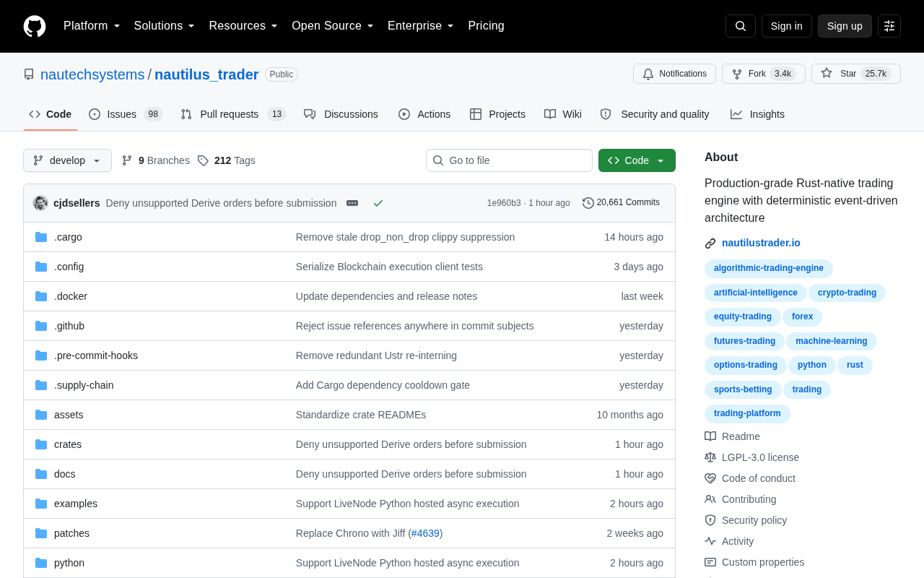Open the GitHub homepage logo
The image size is (924, 578).
tap(35, 26)
